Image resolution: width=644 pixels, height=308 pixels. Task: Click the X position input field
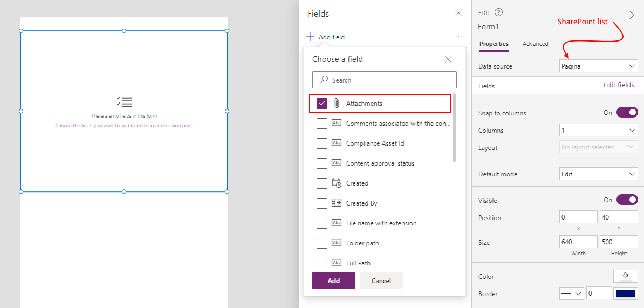(x=578, y=217)
